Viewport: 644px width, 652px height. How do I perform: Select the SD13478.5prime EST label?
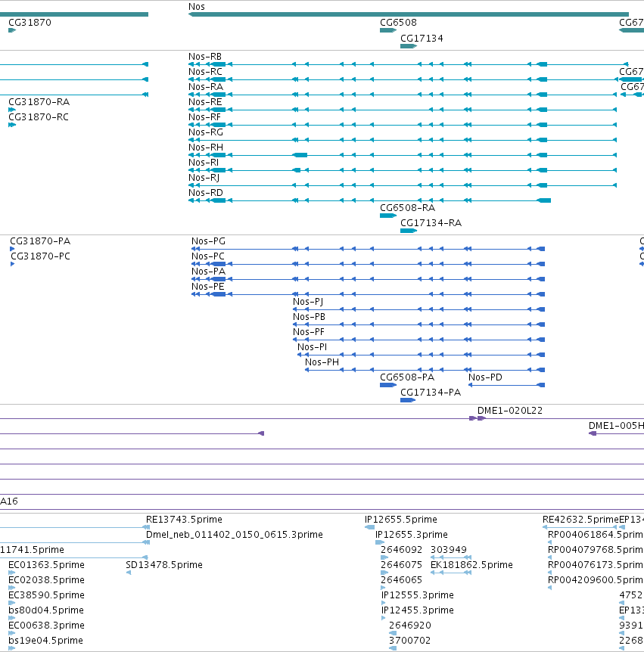click(x=164, y=565)
